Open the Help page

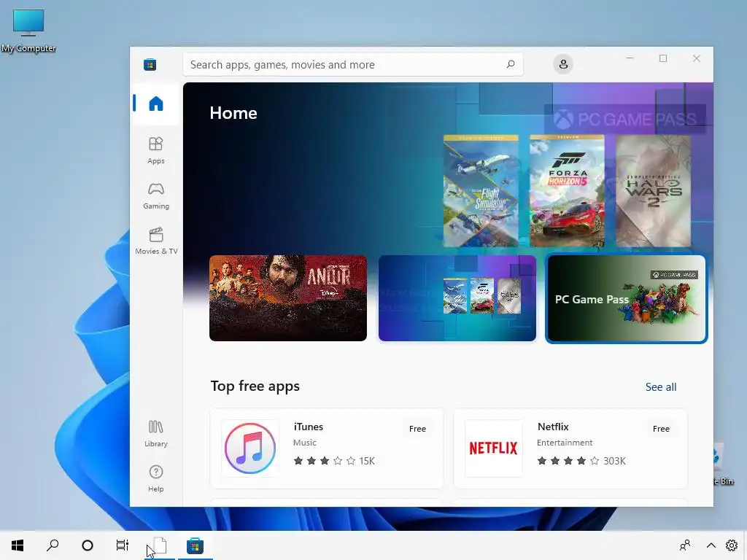click(x=156, y=478)
